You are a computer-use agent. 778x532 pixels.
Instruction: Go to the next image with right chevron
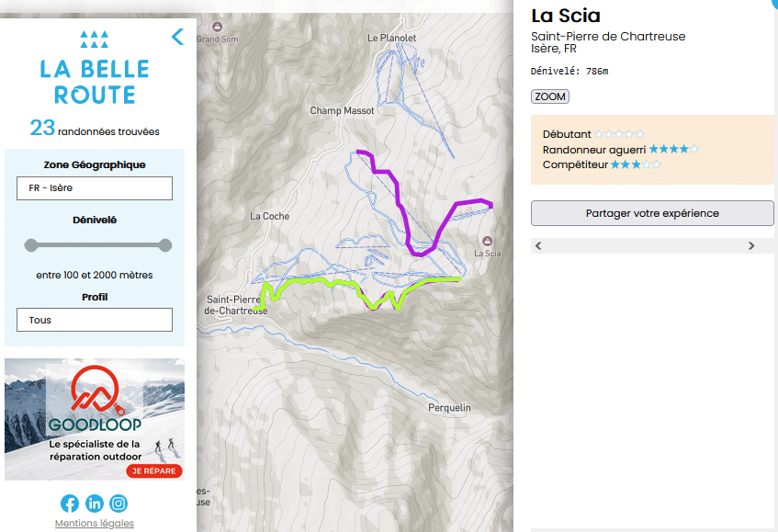point(751,245)
